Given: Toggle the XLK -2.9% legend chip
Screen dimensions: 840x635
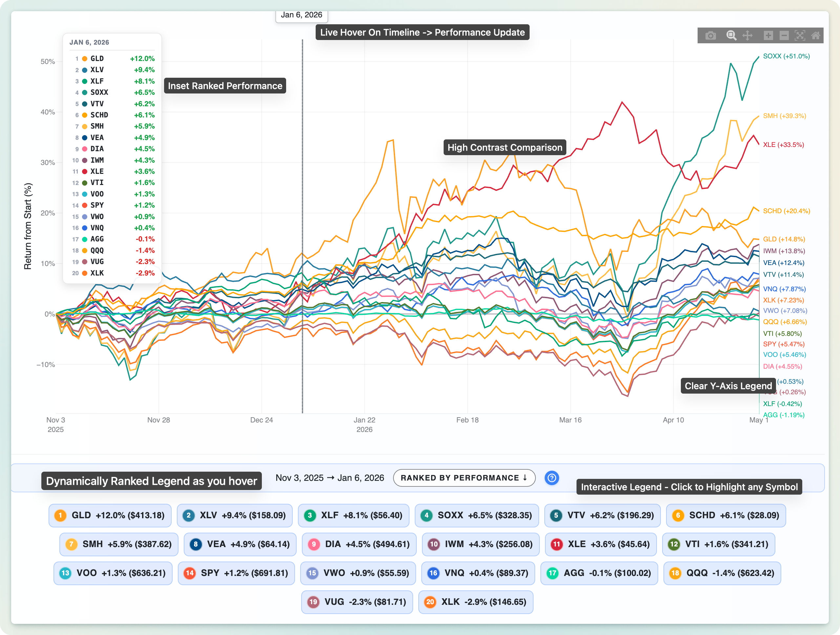Looking at the screenshot, I should 475,602.
